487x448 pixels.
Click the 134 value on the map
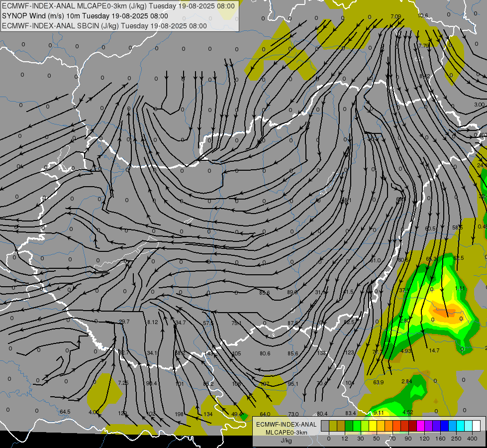(208, 414)
